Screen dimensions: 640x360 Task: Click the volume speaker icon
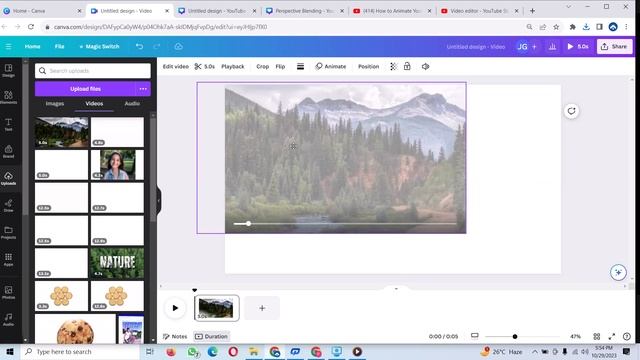click(425, 67)
